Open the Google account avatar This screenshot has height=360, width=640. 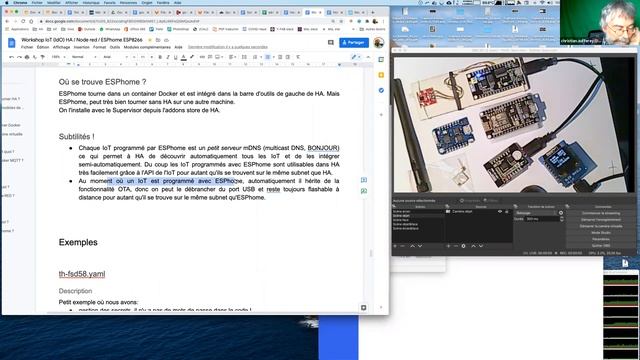coord(378,42)
